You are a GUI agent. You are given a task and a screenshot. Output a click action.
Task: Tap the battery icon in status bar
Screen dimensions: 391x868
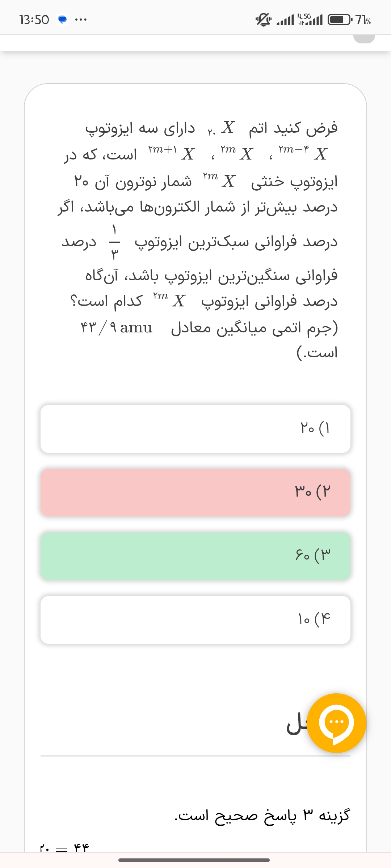339,20
